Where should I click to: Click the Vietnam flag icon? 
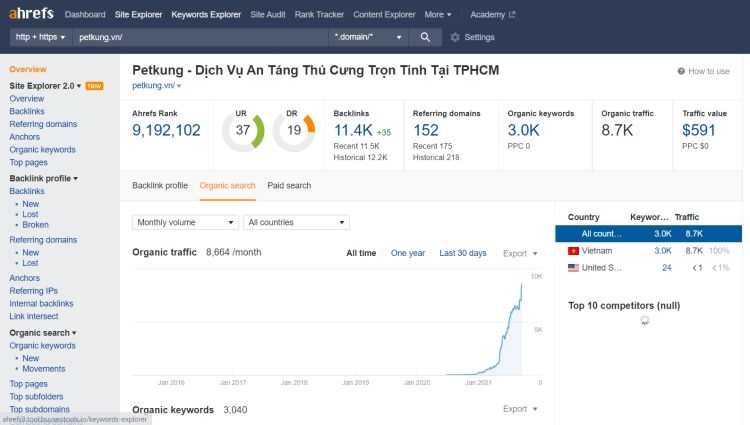click(573, 251)
